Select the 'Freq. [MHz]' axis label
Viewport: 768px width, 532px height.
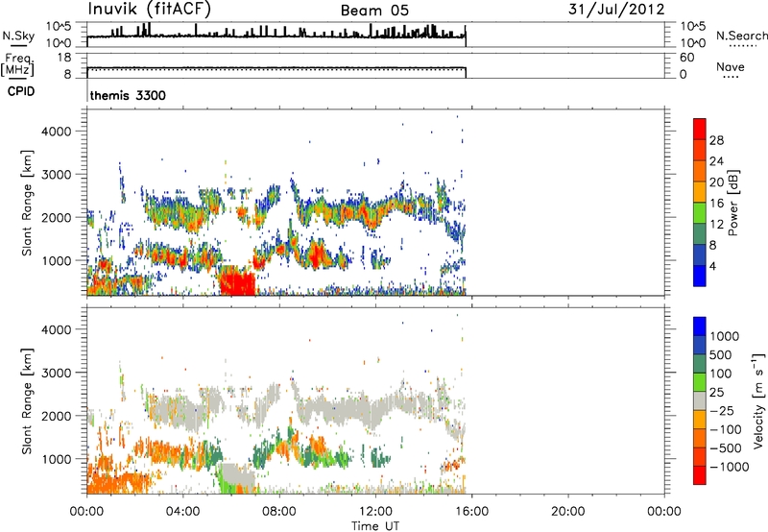tap(17, 64)
